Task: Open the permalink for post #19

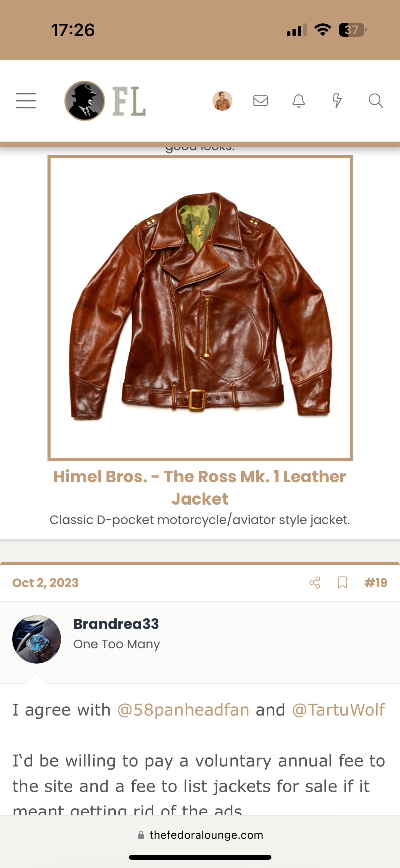Action: (x=376, y=583)
